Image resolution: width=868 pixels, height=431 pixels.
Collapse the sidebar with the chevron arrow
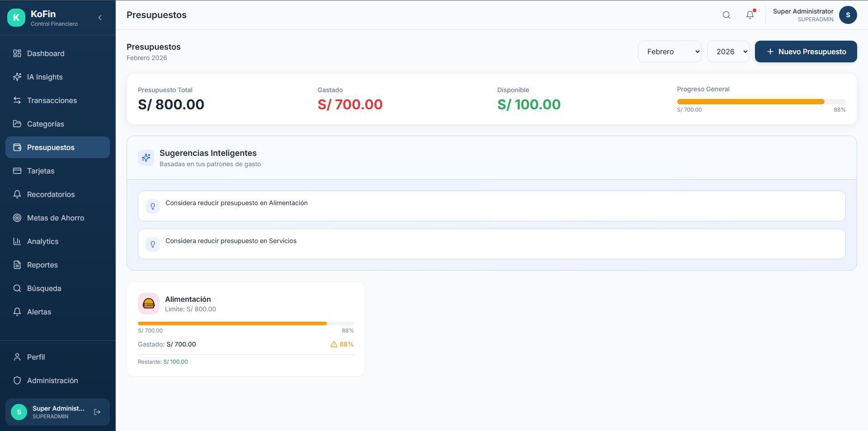tap(100, 18)
